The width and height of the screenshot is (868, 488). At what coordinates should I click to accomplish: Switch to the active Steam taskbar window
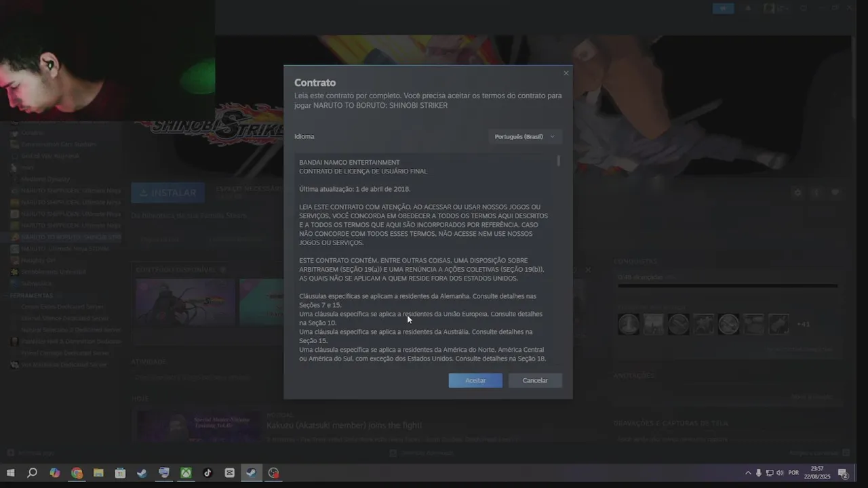[x=251, y=473]
